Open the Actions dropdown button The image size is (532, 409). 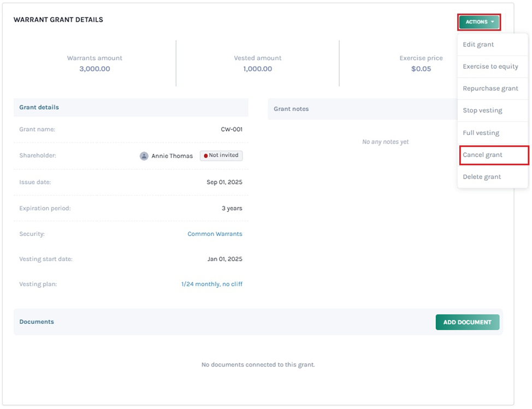pyautogui.click(x=476, y=22)
